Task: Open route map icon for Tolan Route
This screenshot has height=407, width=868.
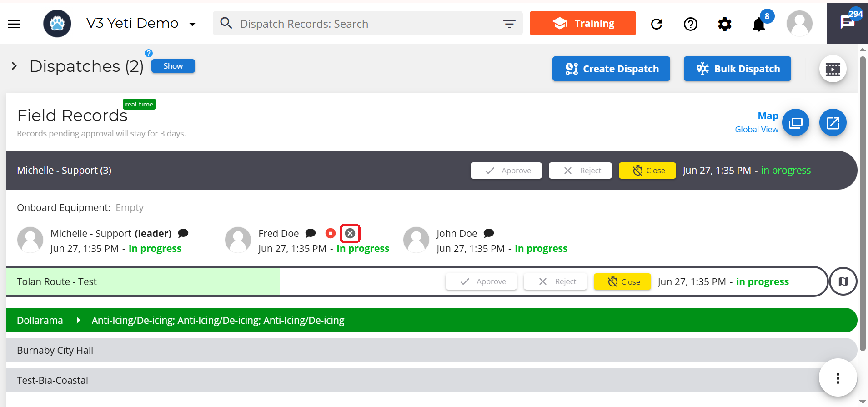Action: (843, 281)
